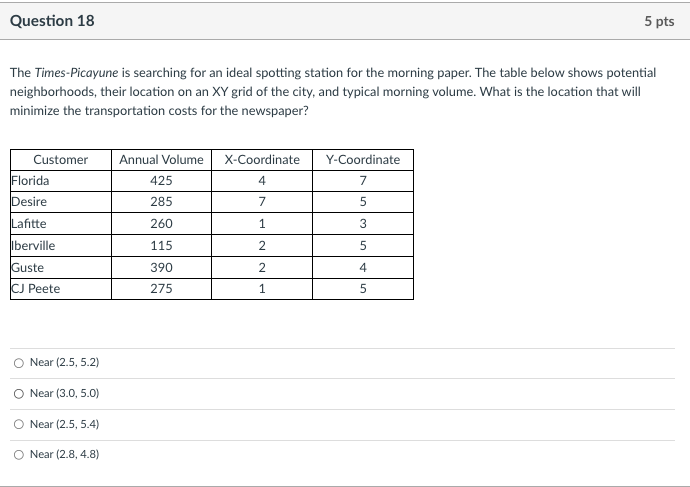Click the Question 18 heading
Image resolution: width=690 pixels, height=487 pixels.
pyautogui.click(x=52, y=21)
